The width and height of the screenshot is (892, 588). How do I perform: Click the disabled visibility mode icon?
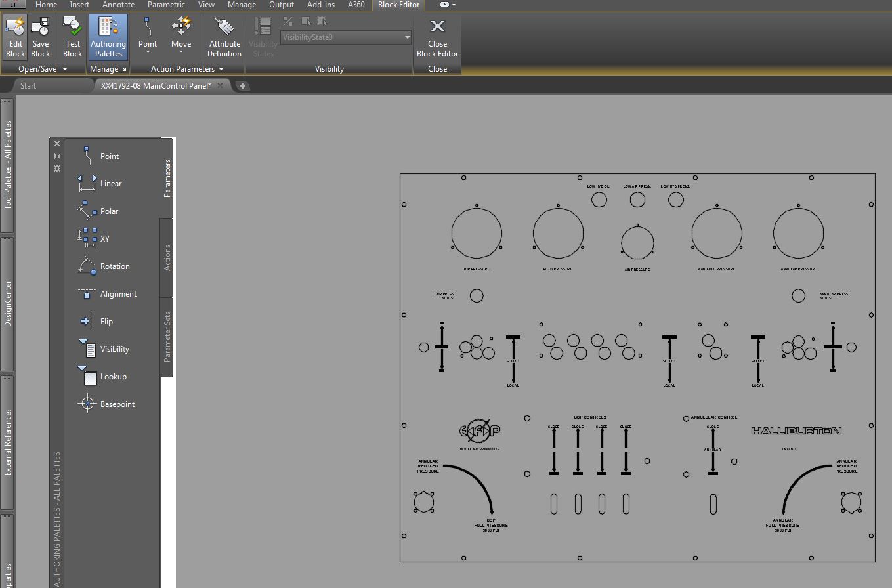pos(287,21)
